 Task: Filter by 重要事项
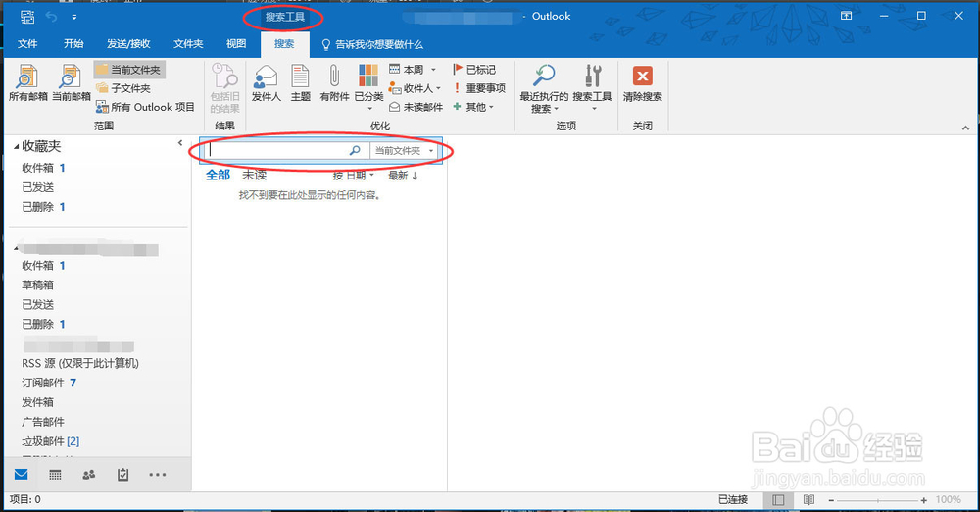point(479,88)
